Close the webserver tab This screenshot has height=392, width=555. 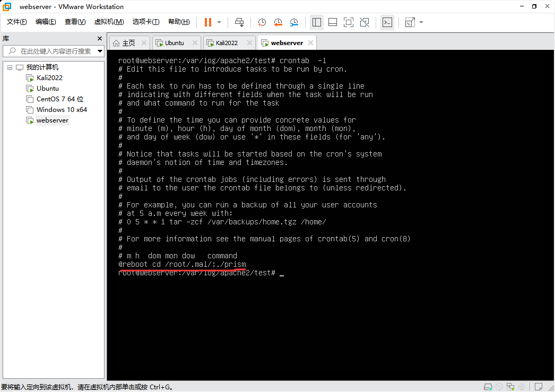310,43
